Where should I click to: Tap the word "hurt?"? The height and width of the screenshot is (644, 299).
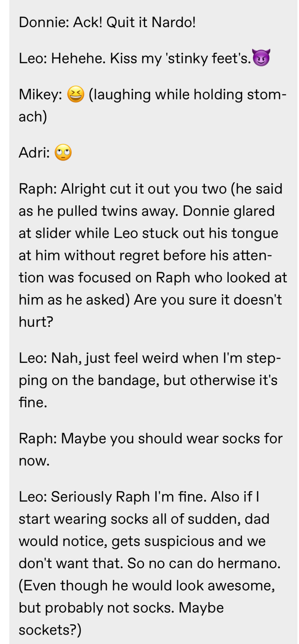36,322
